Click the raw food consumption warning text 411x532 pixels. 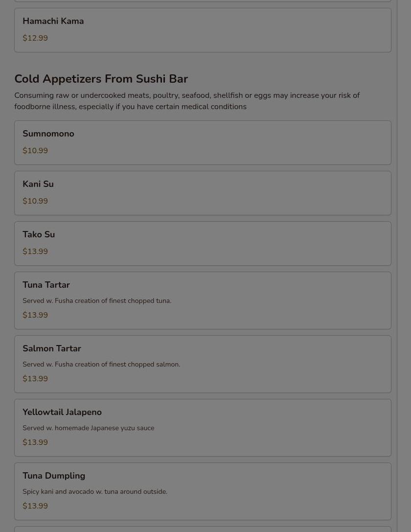tap(187, 101)
